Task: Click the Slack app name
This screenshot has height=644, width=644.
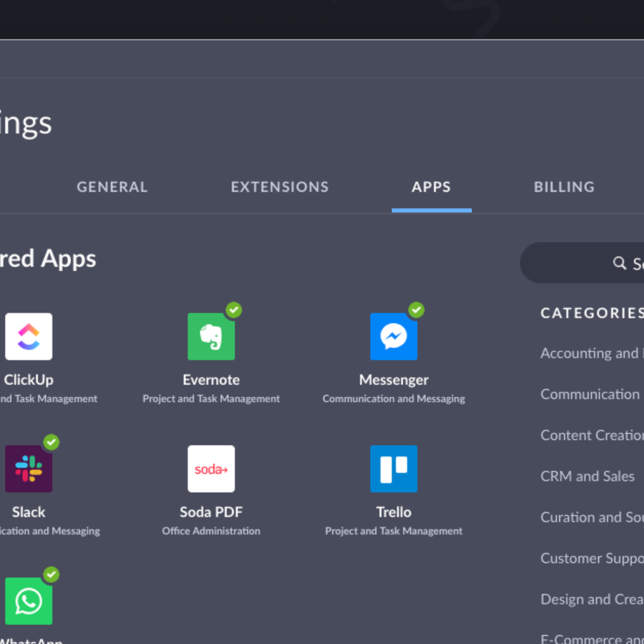Action: click(29, 512)
